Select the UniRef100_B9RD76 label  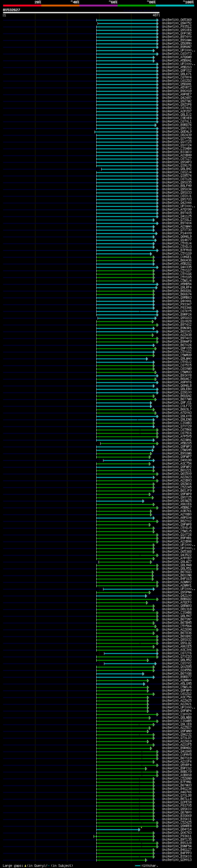pos(177,125)
